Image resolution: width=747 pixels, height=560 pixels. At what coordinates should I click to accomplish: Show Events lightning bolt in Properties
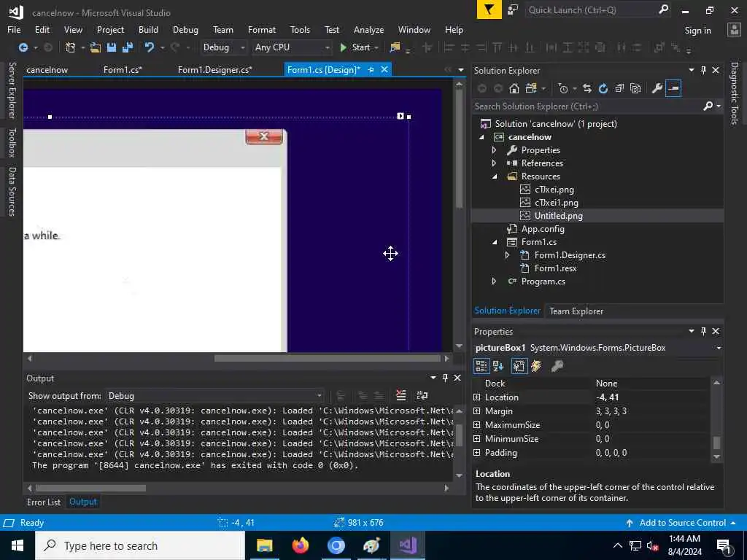[x=536, y=366]
